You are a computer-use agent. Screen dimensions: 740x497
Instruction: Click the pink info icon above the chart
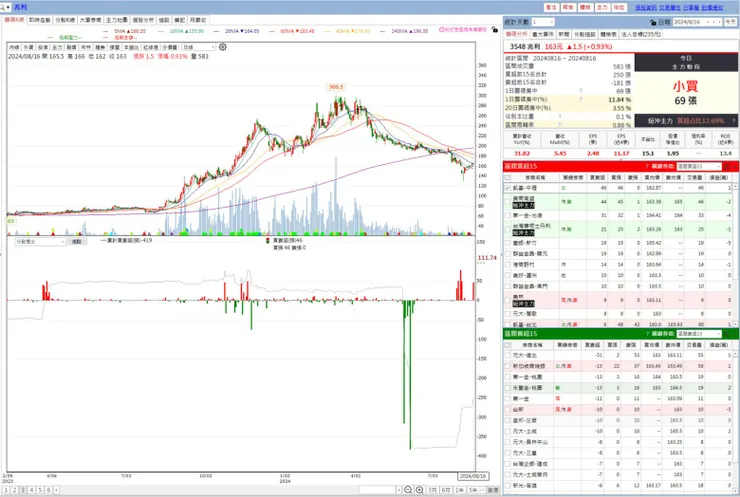442,30
